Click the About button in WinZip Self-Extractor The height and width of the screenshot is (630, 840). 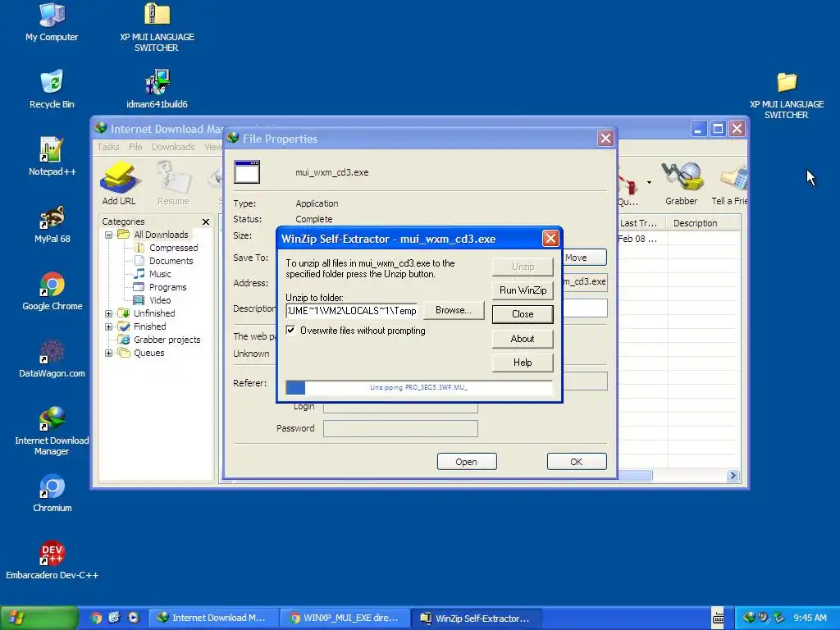click(x=523, y=339)
